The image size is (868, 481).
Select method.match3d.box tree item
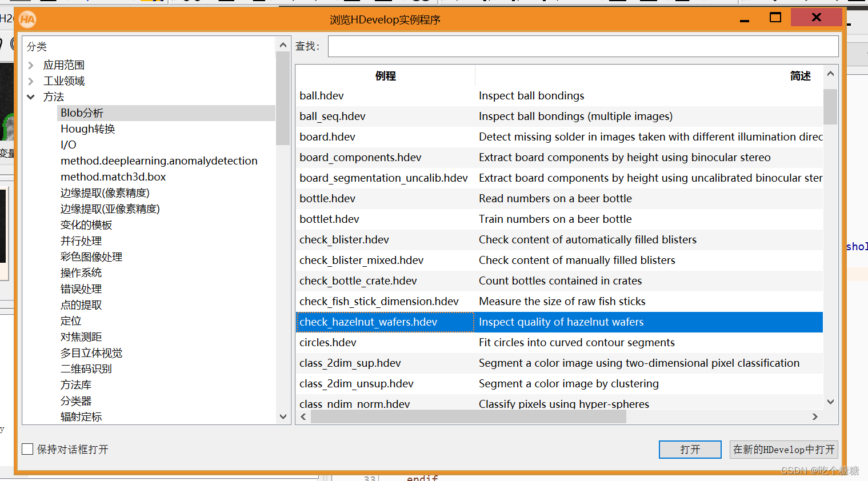[x=113, y=177]
